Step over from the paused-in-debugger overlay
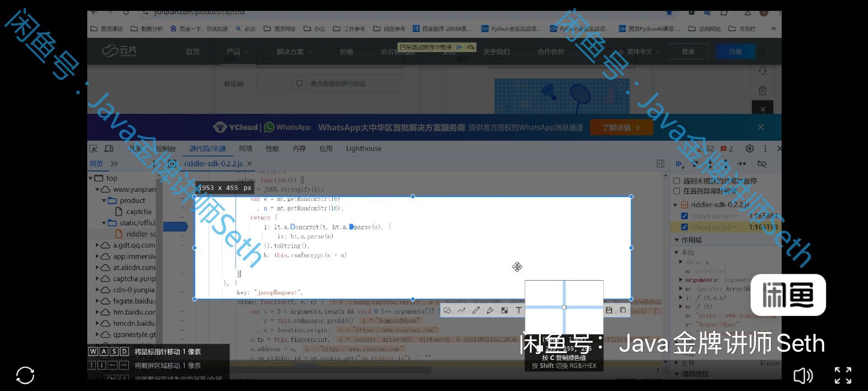The height and width of the screenshot is (391, 868). pyautogui.click(x=471, y=47)
